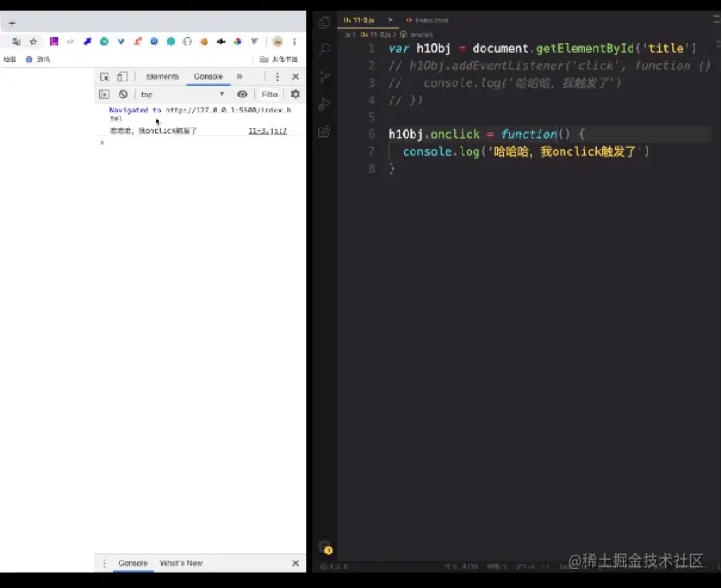Click the console log message with onclick

(x=153, y=131)
